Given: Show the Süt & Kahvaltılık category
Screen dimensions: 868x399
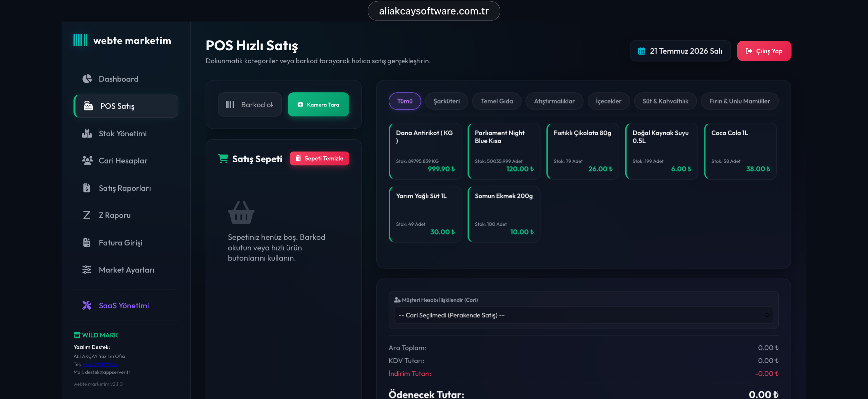Looking at the screenshot, I should [665, 101].
